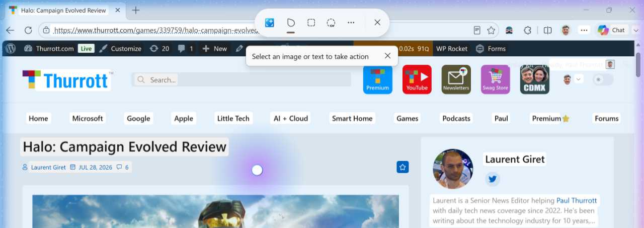Choose the rectangle selection tool
Screen dimensions: 644x228
coord(311,23)
